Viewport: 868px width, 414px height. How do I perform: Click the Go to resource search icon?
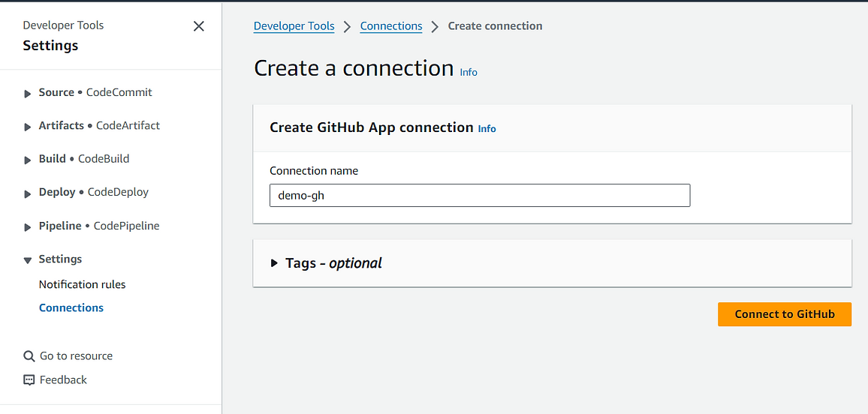tap(29, 356)
